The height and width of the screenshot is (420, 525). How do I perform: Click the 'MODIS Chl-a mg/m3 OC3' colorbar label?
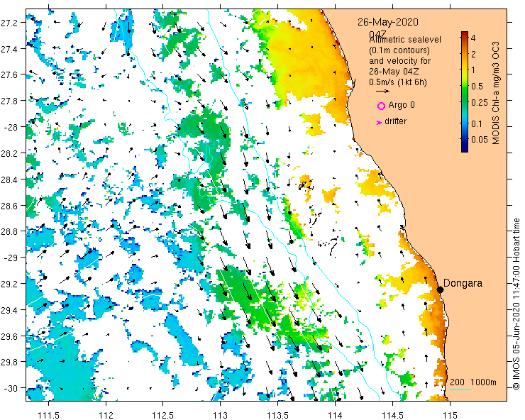click(496, 93)
